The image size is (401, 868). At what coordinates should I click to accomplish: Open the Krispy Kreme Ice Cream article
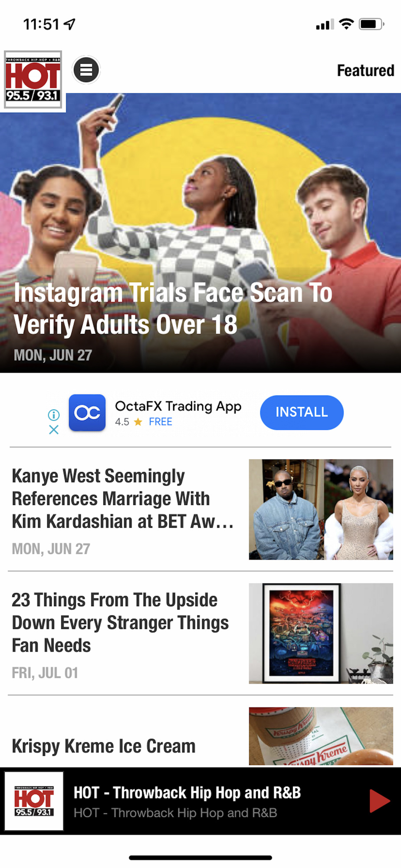point(104,746)
